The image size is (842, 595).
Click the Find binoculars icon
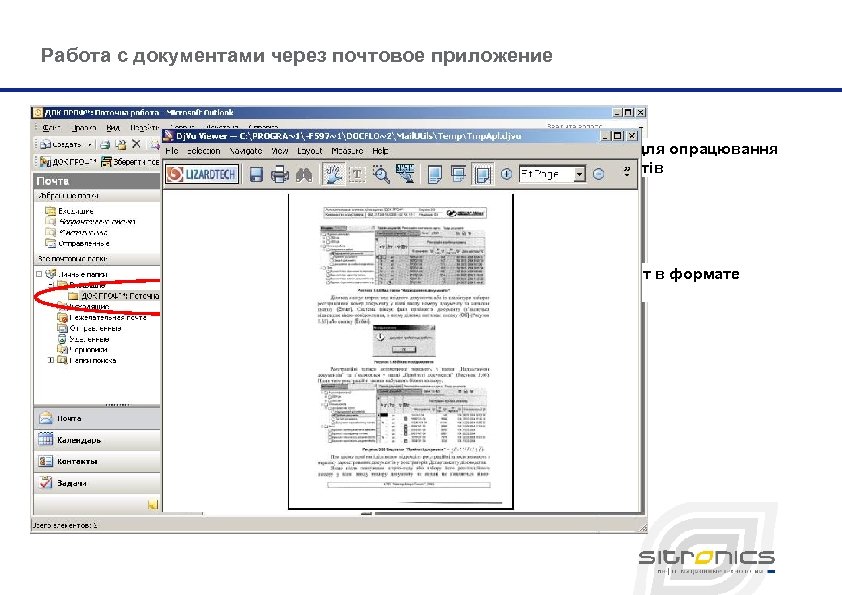(x=305, y=172)
